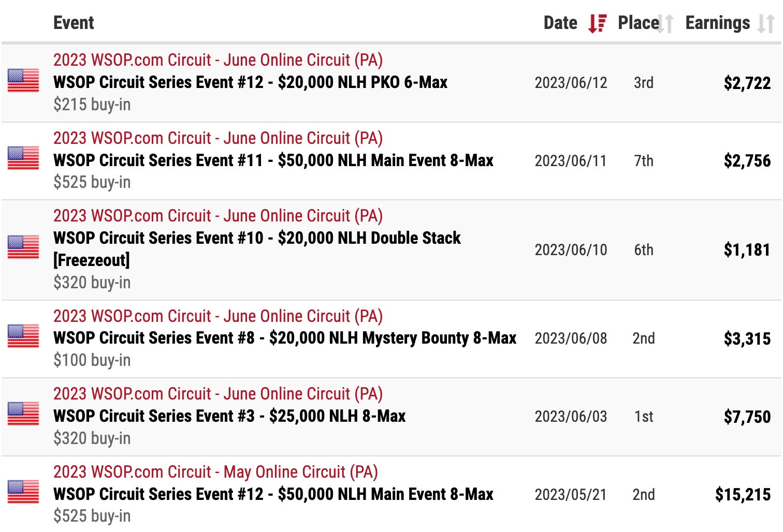Click the Place column header label
783x532 pixels.
[638, 23]
